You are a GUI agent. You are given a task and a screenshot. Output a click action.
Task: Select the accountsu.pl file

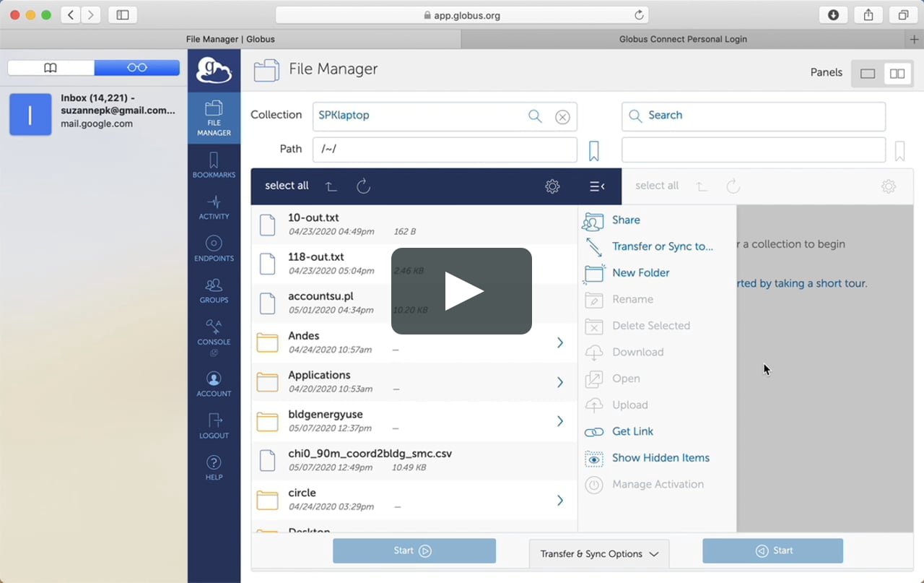(414, 303)
